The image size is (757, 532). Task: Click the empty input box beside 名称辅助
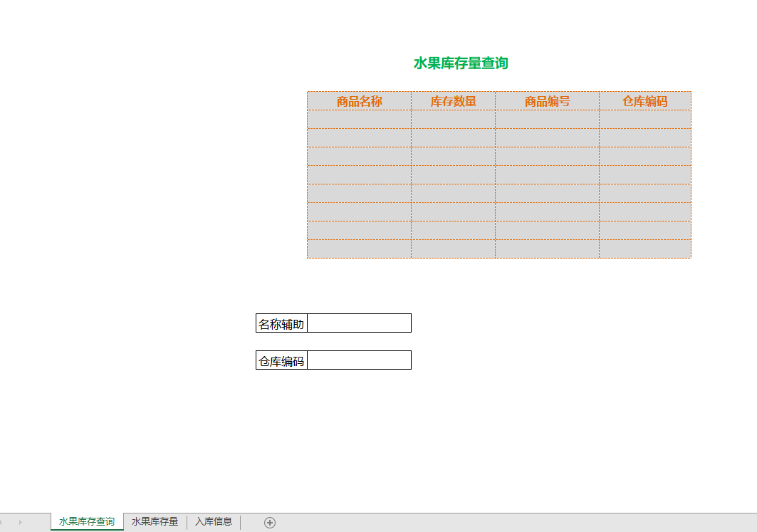tap(359, 323)
